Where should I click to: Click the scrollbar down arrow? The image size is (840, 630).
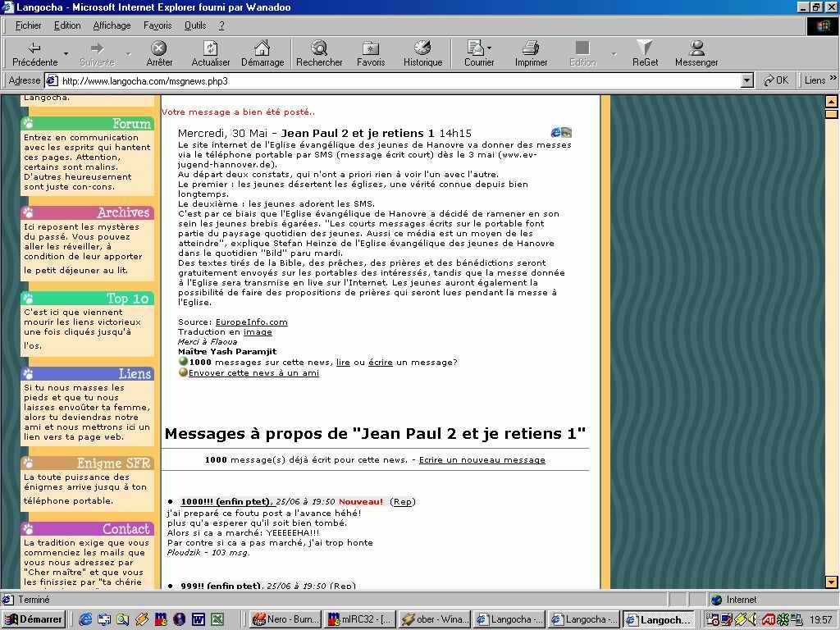tap(831, 582)
